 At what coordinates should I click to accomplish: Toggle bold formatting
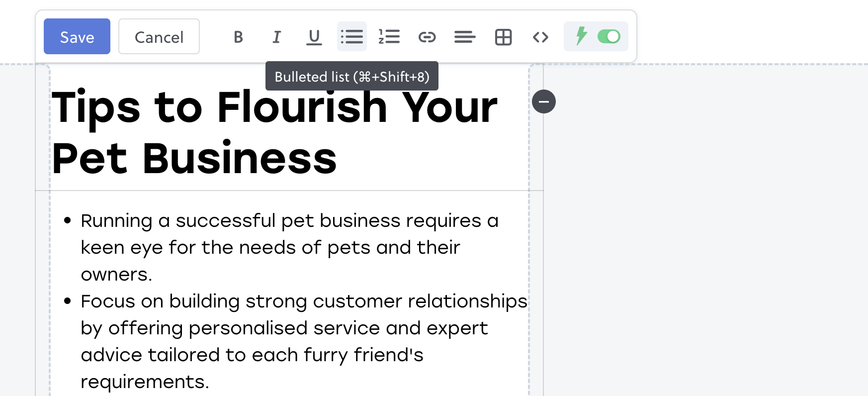(239, 37)
